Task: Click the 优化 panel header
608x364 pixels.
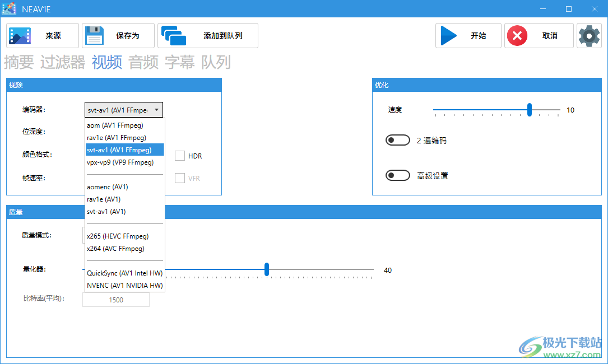Action: click(486, 85)
